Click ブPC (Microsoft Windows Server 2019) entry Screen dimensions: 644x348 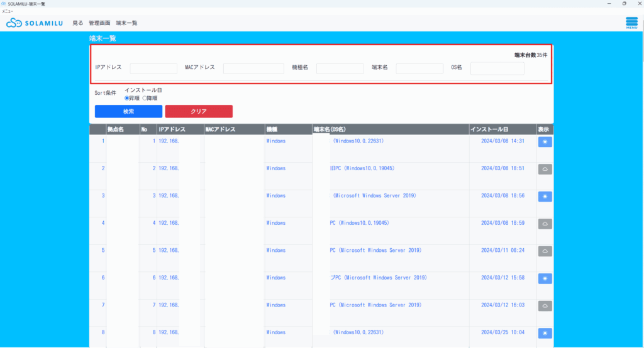[378, 278]
